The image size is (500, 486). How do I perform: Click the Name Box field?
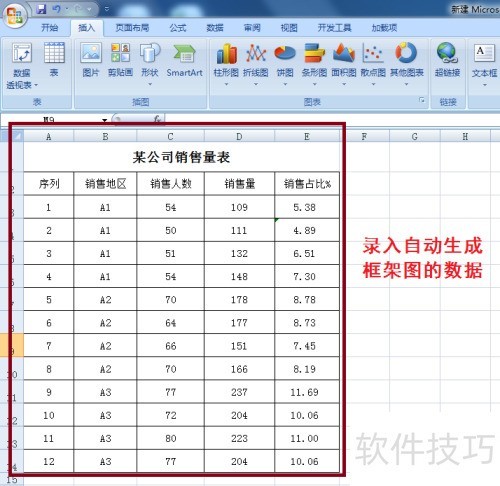click(50, 120)
